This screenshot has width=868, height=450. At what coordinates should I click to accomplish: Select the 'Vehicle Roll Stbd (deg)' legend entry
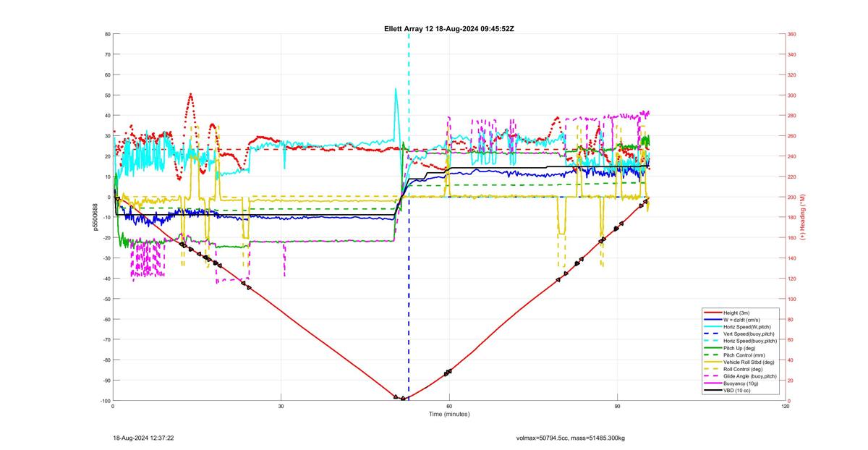(749, 362)
